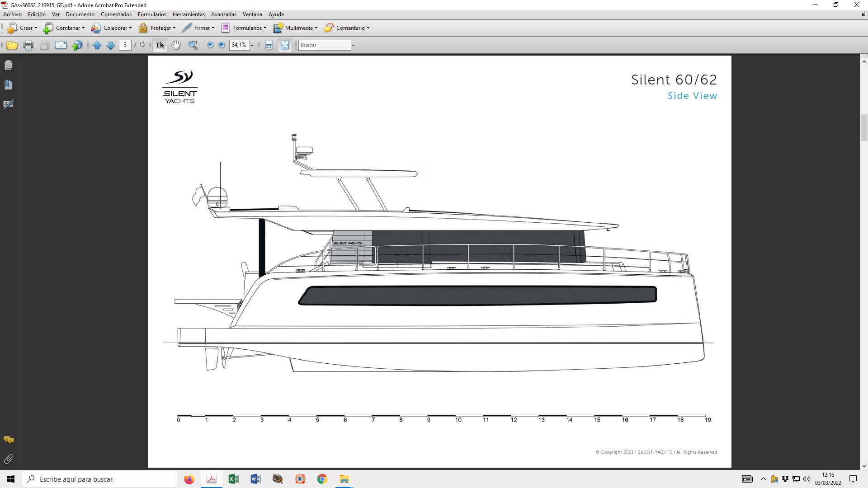Open the Pages panel in sidebar

[9, 66]
